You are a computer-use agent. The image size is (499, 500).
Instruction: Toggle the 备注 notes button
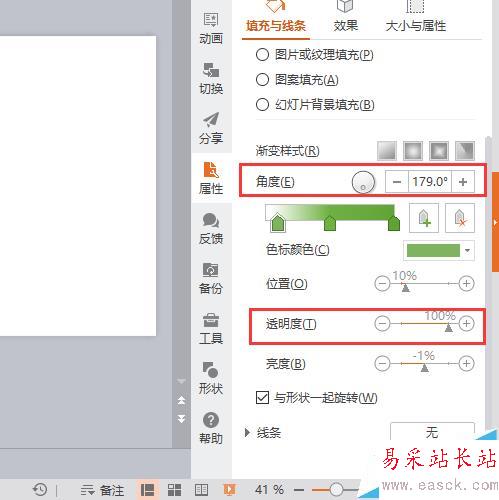[x=103, y=490]
